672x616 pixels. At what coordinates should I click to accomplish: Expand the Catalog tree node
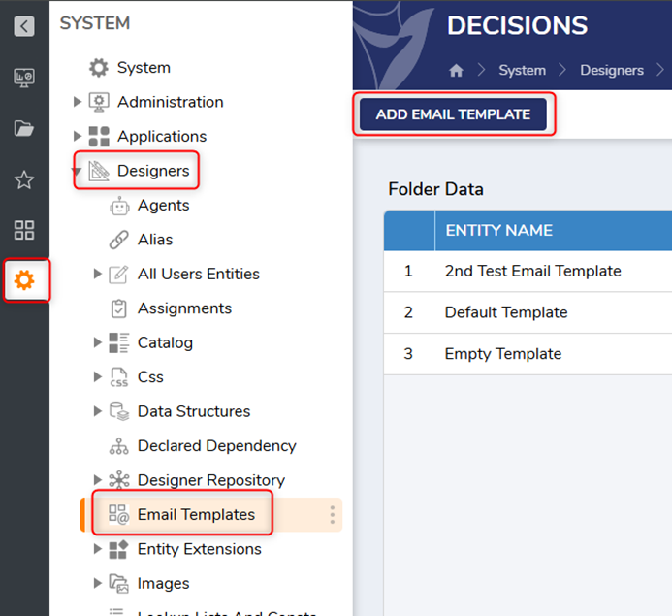click(x=98, y=342)
